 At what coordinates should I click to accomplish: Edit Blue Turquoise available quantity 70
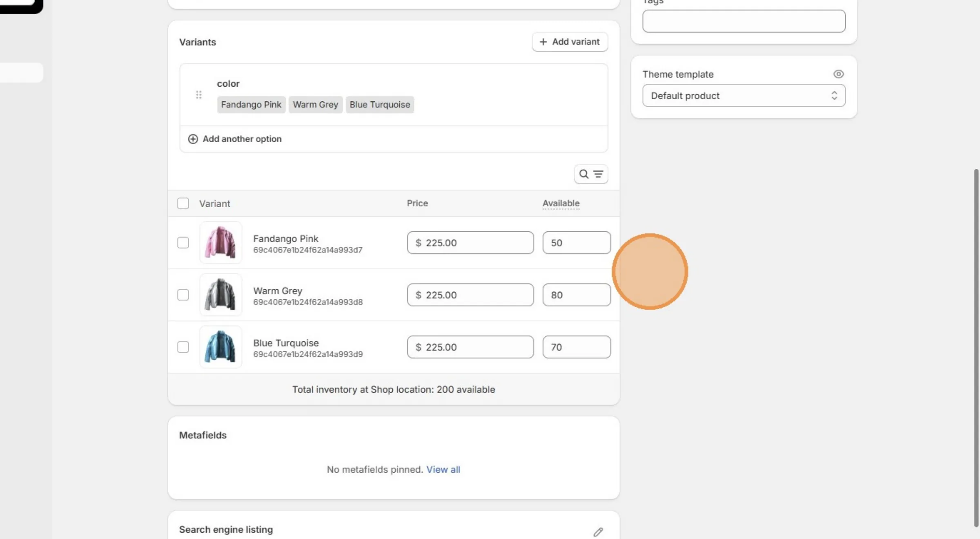pos(577,347)
